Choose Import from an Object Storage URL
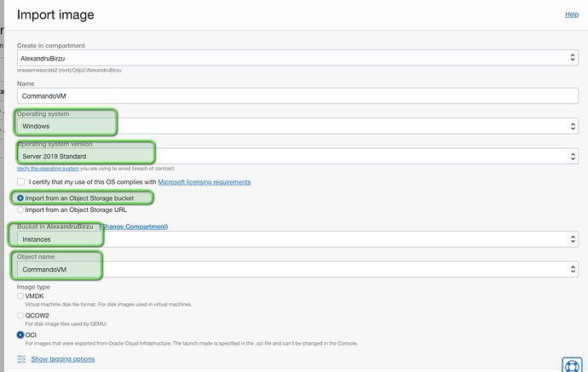 coord(21,209)
